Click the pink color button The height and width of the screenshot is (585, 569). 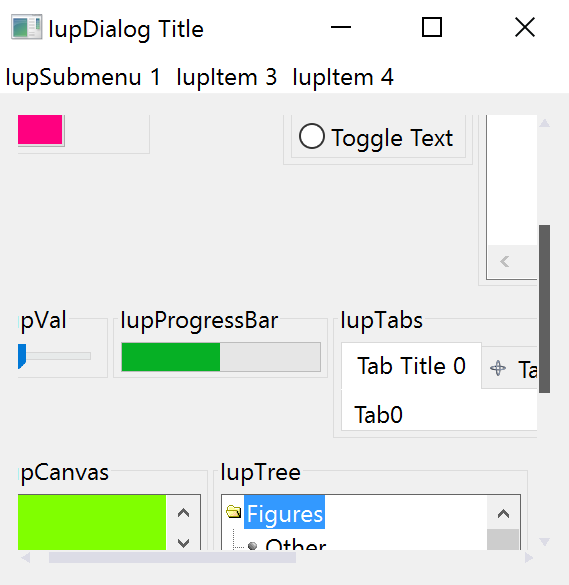point(40,130)
